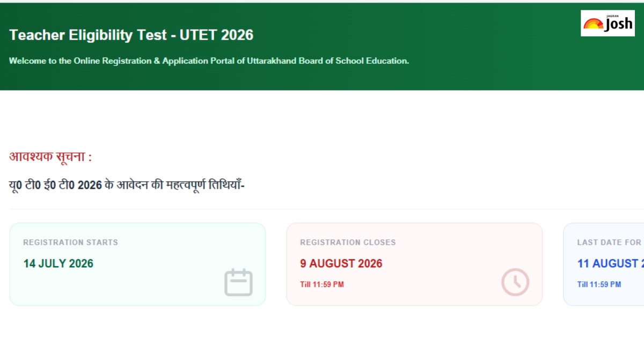Click the 14 JULY 2026 date
Viewport: 644px width, 362px height.
coord(58,263)
